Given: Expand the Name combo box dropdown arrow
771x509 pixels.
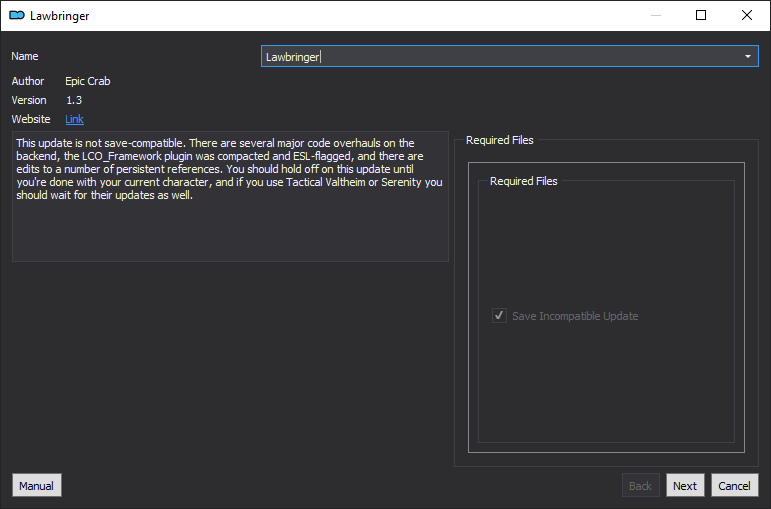Looking at the screenshot, I should 748,57.
